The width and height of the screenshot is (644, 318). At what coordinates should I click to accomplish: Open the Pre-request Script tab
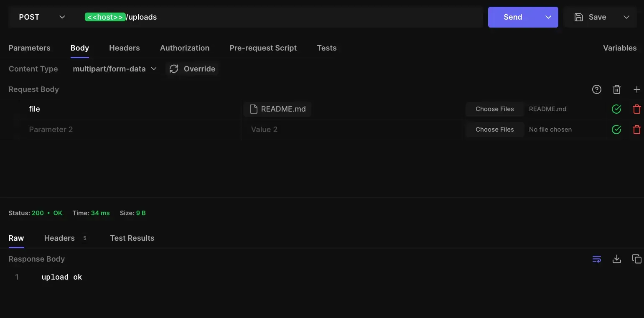click(x=263, y=48)
